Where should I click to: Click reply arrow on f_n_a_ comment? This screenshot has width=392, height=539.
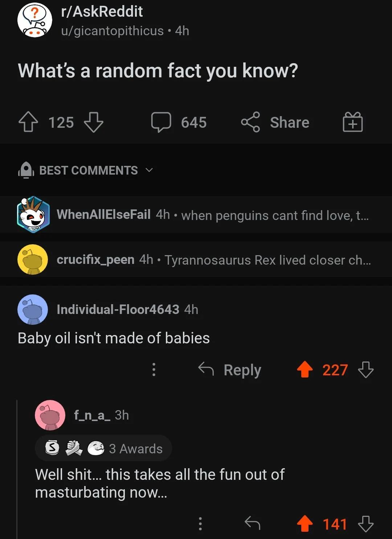pyautogui.click(x=253, y=523)
